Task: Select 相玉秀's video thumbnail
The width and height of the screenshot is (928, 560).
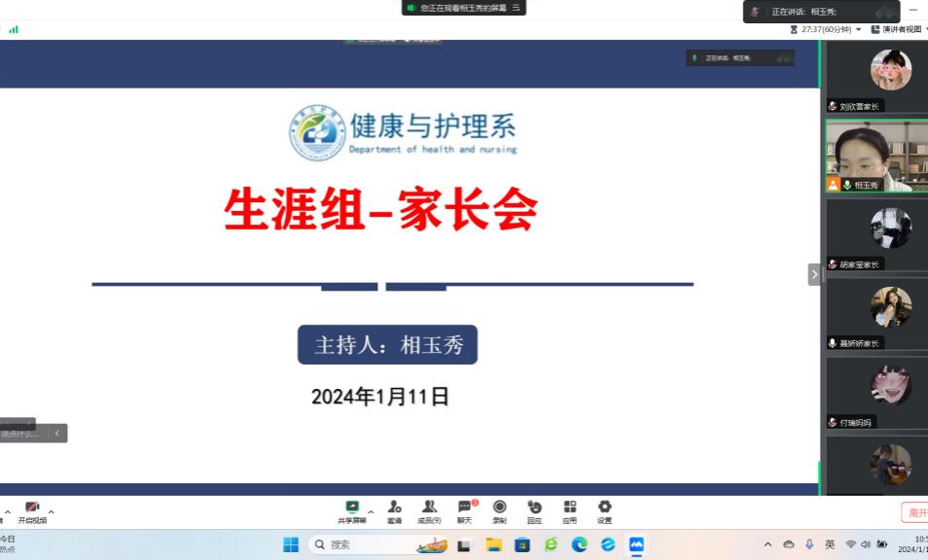Action: tap(876, 156)
